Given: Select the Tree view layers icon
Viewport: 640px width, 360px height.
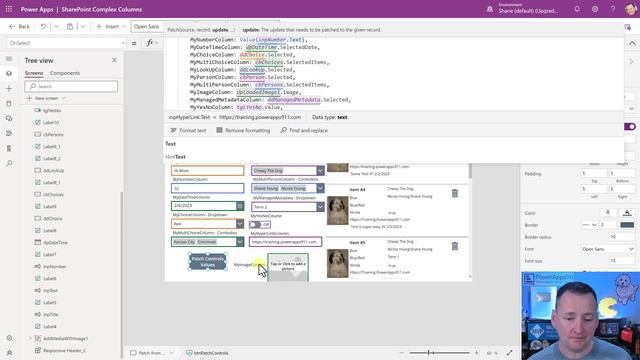Looking at the screenshot, I should pos(9,73).
